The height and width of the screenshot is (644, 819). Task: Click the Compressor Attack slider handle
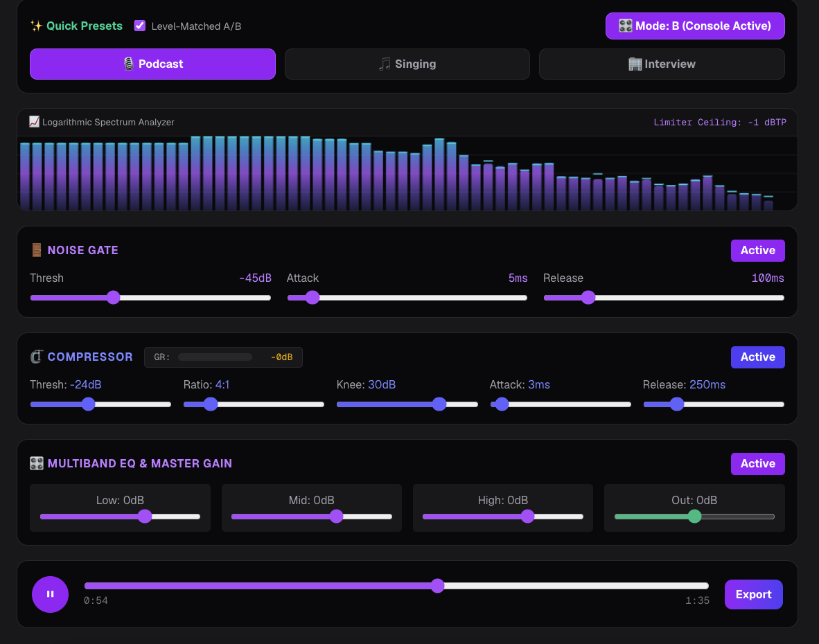(502, 404)
